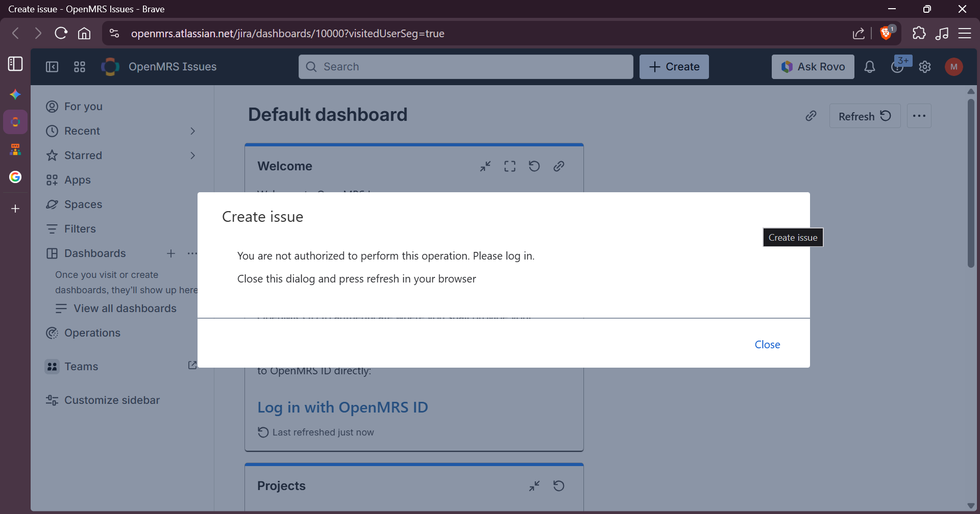Refresh the Welcome gadget
The width and height of the screenshot is (980, 514).
pyautogui.click(x=534, y=166)
